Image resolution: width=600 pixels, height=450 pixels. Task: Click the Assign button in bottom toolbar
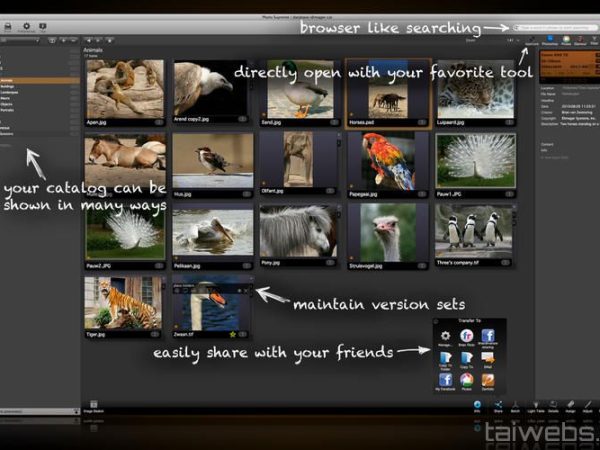[571, 406]
